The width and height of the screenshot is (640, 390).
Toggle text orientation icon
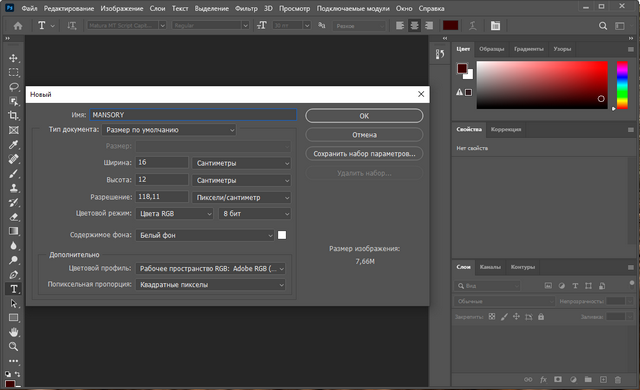(x=72, y=26)
